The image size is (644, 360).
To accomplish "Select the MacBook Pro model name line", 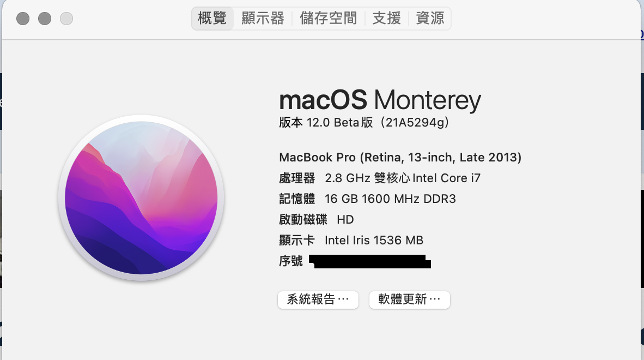I will pos(400,158).
